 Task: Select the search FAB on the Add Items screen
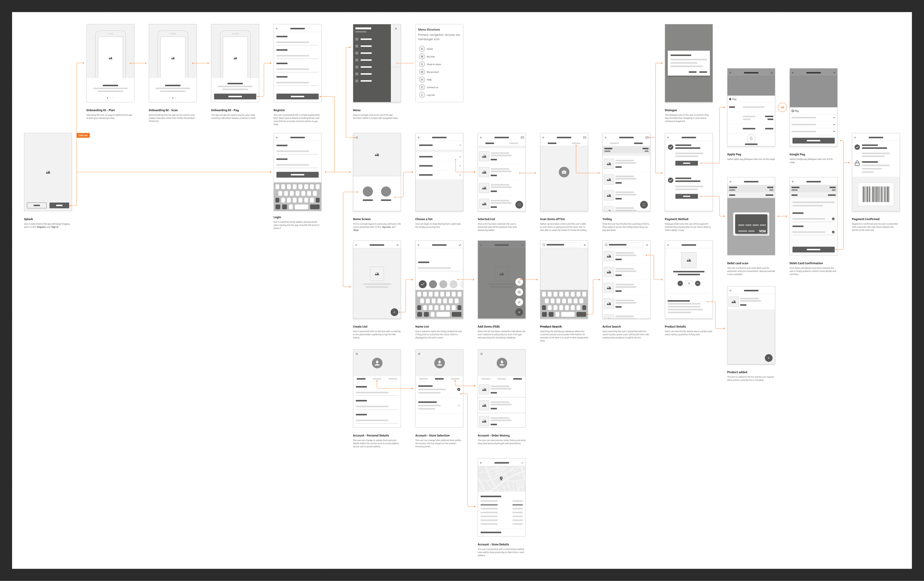520,282
